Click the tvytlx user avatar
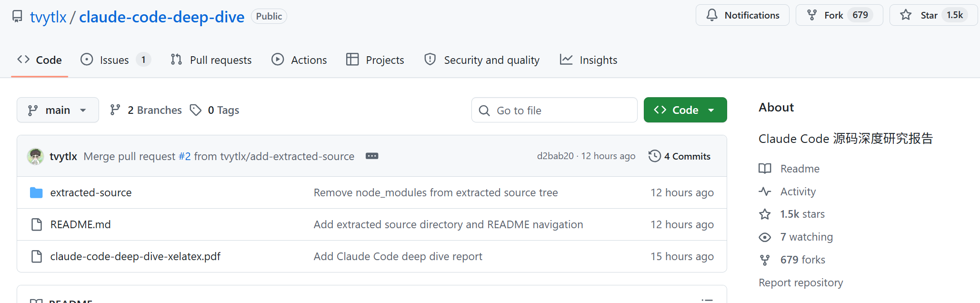This screenshot has width=980, height=303. coord(35,156)
